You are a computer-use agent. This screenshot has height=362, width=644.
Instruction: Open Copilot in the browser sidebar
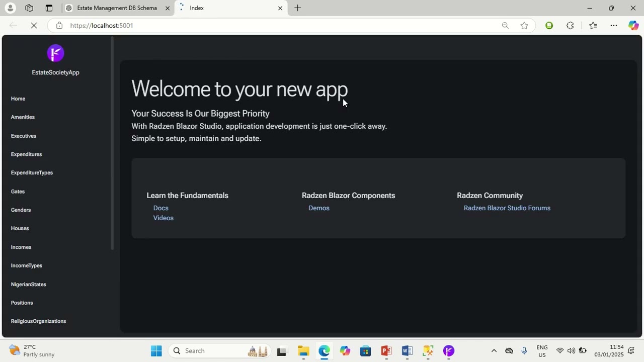[633, 26]
